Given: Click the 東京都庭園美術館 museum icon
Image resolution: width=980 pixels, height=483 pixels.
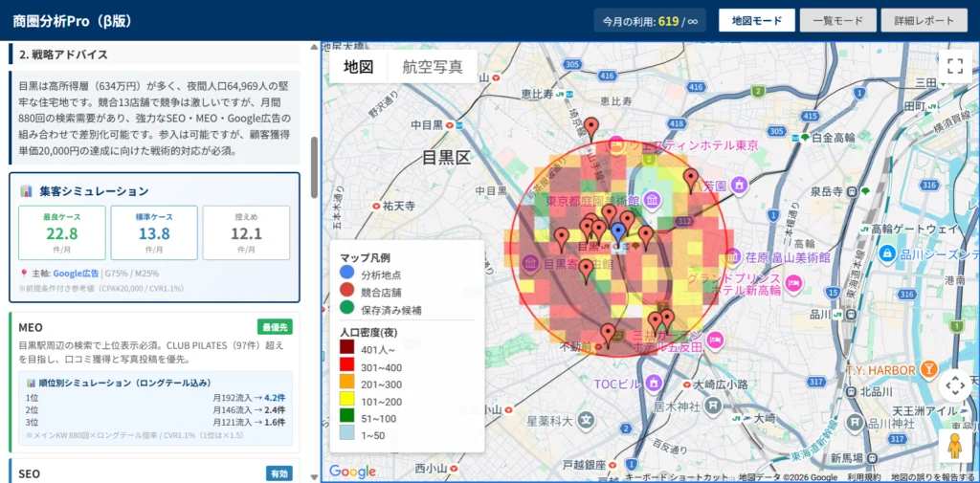Looking at the screenshot, I should (652, 201).
